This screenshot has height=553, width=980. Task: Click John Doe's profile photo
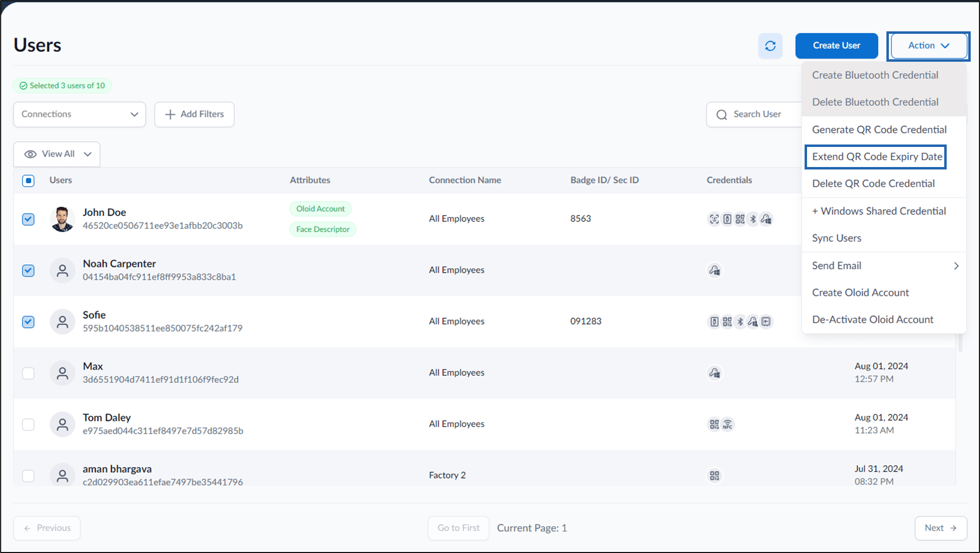tap(62, 219)
